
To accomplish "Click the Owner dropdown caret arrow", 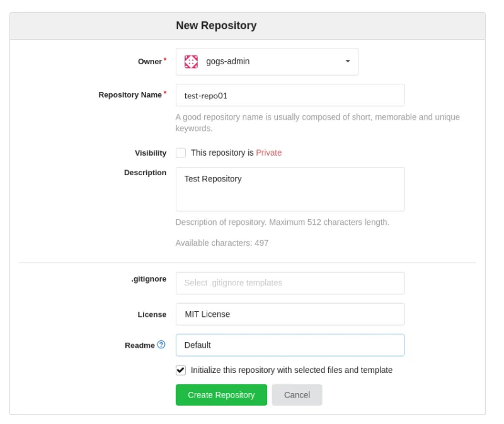I will click(x=346, y=61).
